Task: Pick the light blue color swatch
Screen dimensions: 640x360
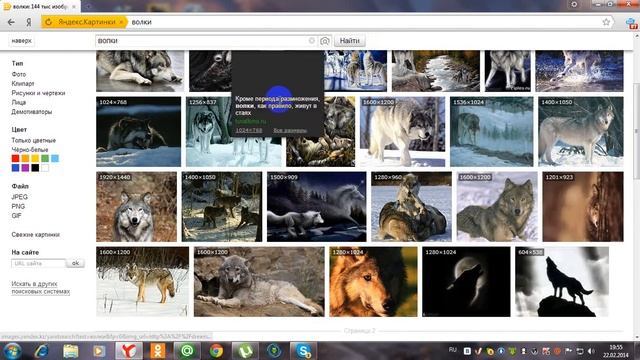Action: (55, 158)
